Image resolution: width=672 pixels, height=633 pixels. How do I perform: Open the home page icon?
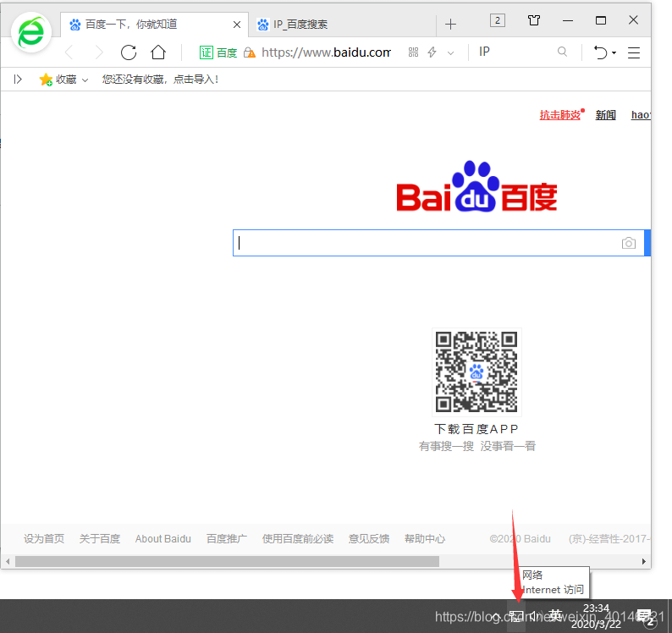coord(158,52)
